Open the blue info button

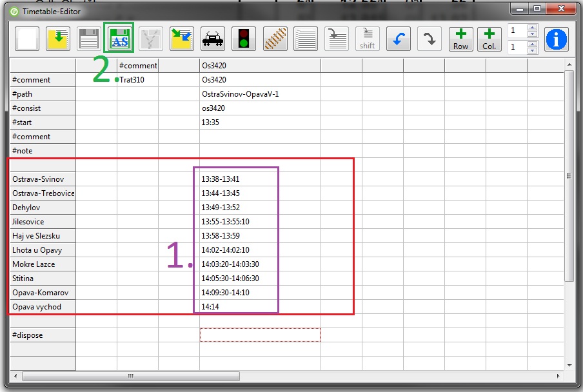point(557,39)
